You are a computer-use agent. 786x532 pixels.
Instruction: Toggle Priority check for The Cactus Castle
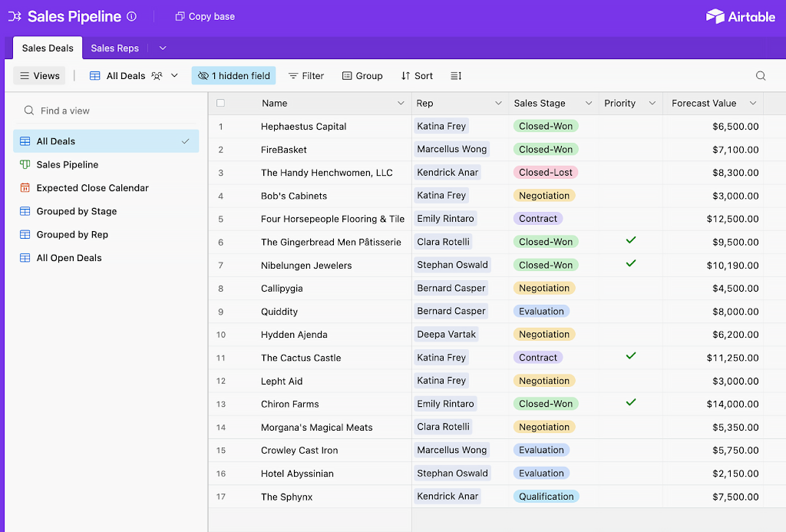[x=631, y=356]
